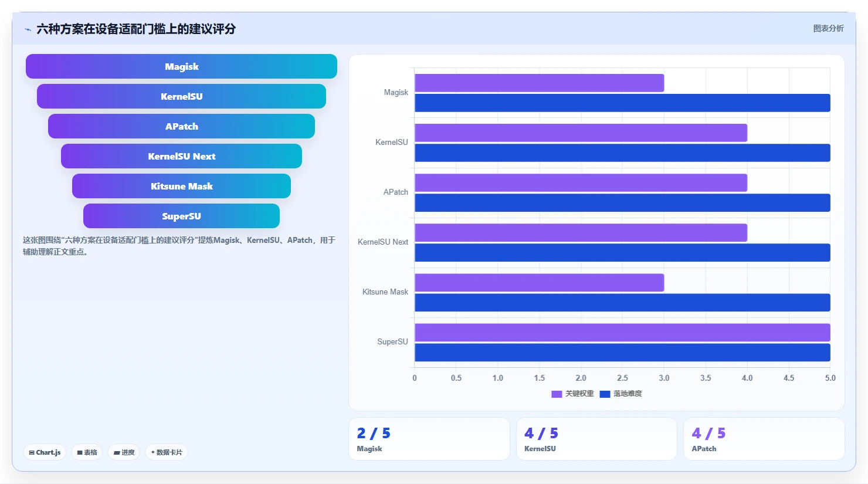This screenshot has height=484, width=868.
Task: Click the 数据卡片 tag chip
Action: (167, 452)
